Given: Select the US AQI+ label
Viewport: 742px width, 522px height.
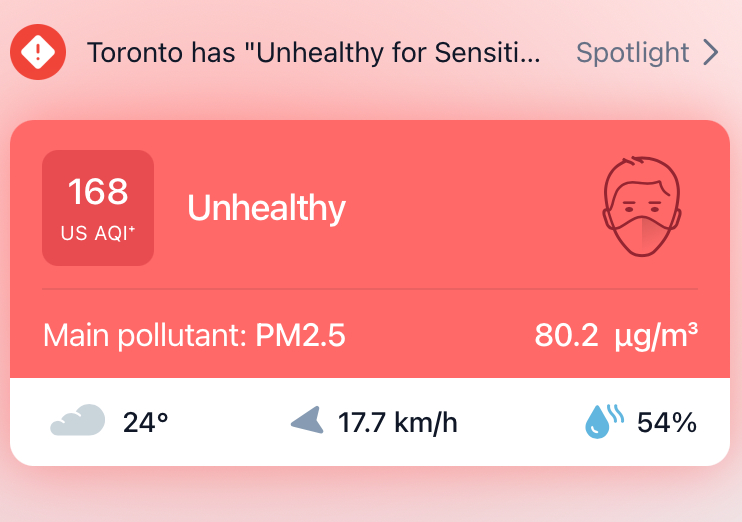Looking at the screenshot, I should (x=98, y=235).
